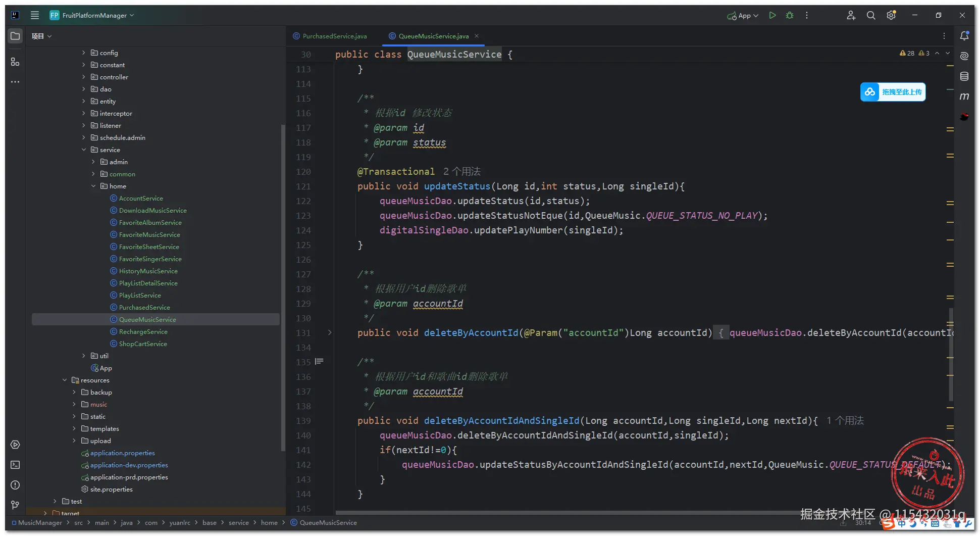This screenshot has width=980, height=536.
Task: Show usages hint for deleteByAccountIdAndSingleId
Action: point(845,420)
